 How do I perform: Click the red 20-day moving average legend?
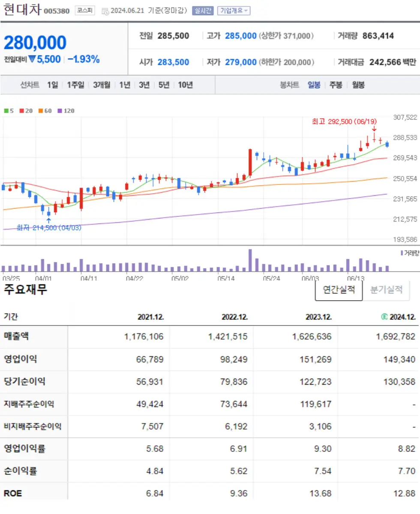click(x=26, y=111)
